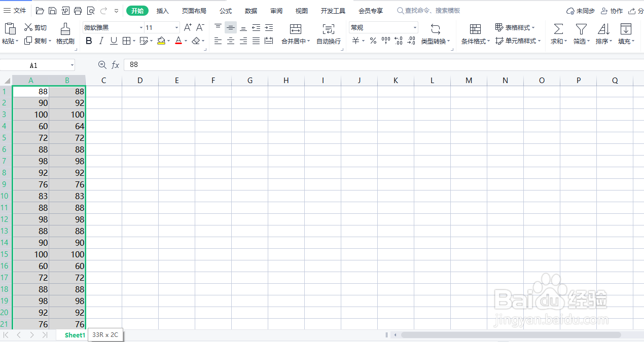644x342 pixels.
Task: Click the justify alignment icon
Action: [x=256, y=41]
